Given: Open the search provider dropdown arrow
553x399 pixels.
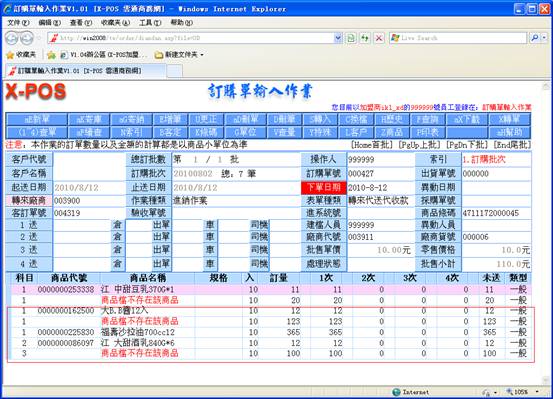Looking at the screenshot, I should tap(544, 37).
